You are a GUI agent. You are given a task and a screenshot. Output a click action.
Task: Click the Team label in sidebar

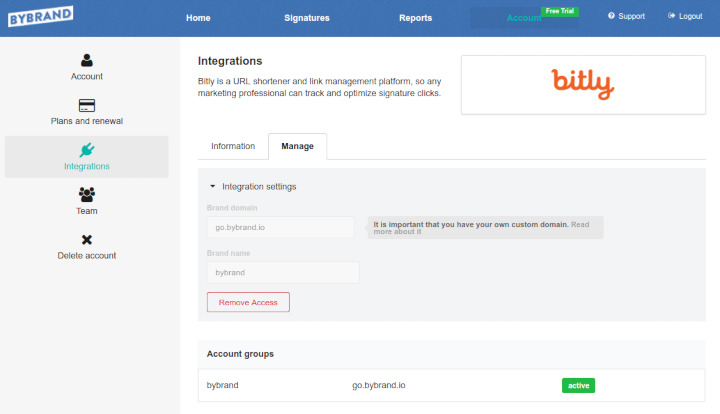point(87,211)
